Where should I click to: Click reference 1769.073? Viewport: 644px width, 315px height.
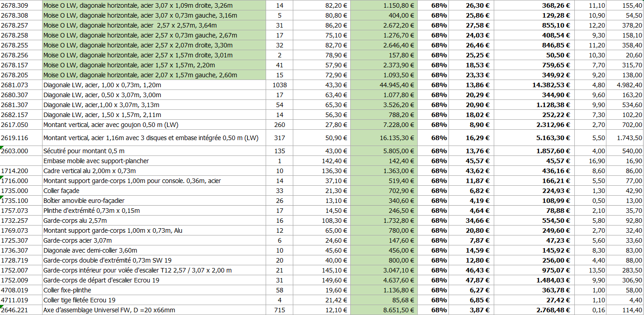(x=21, y=230)
